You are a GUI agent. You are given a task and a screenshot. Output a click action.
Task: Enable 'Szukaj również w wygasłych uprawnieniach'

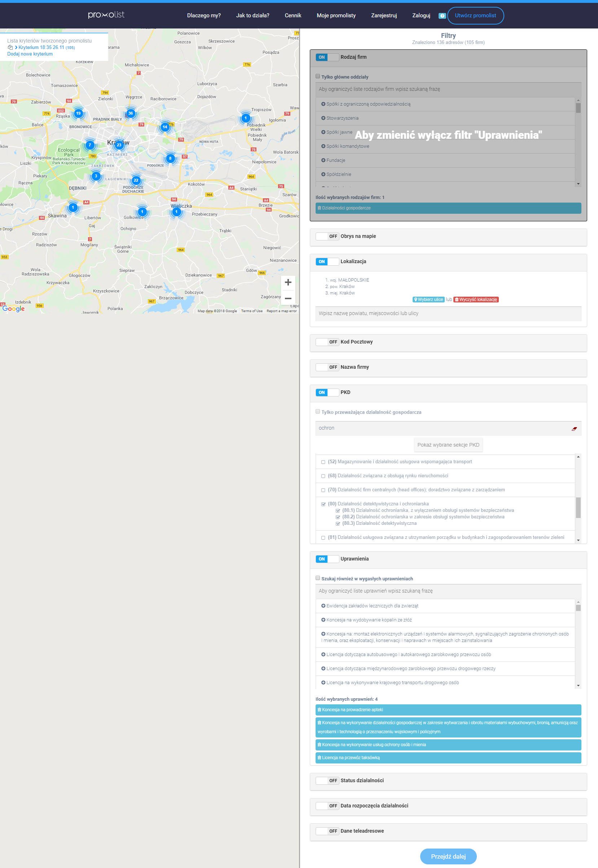[x=318, y=578]
